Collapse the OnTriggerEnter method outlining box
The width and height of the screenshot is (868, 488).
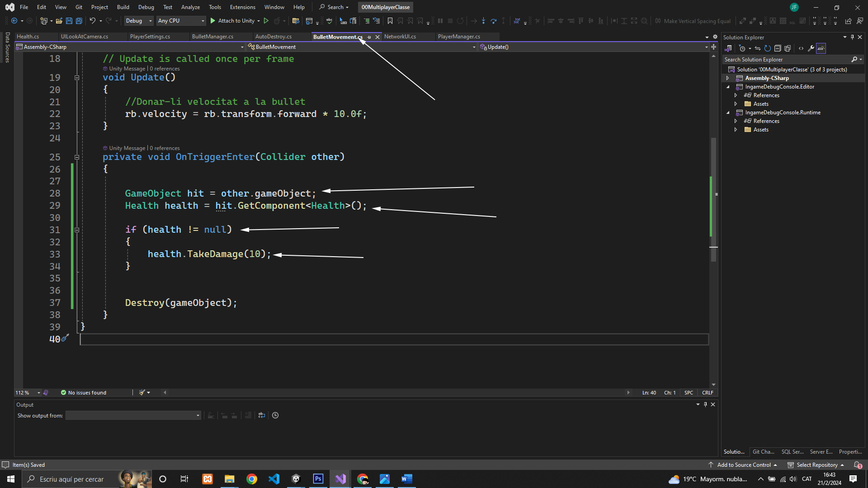[x=77, y=157]
